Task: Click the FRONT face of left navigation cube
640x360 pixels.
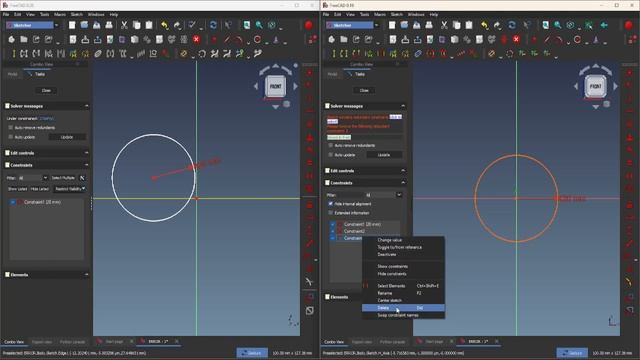Action: click(x=276, y=87)
